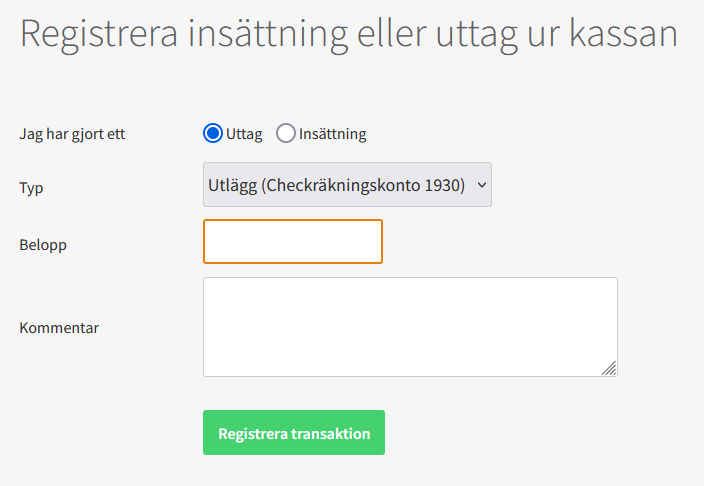Click the chevron arrow on Typ select

(481, 185)
